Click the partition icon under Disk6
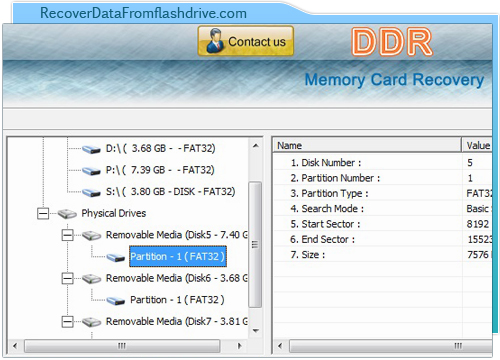The height and width of the screenshot is (360, 500). (x=116, y=300)
